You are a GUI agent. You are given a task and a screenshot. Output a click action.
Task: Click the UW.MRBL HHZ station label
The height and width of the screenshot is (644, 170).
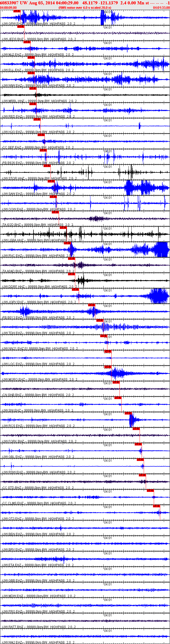13,101
